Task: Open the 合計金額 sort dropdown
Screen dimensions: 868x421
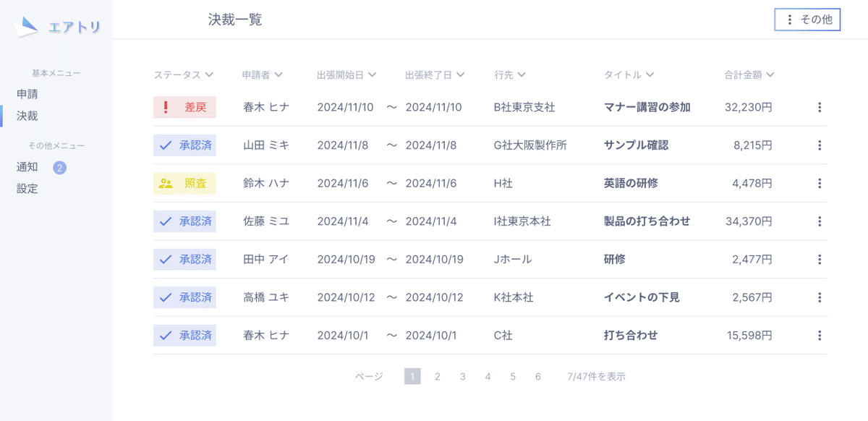Action: tap(749, 75)
